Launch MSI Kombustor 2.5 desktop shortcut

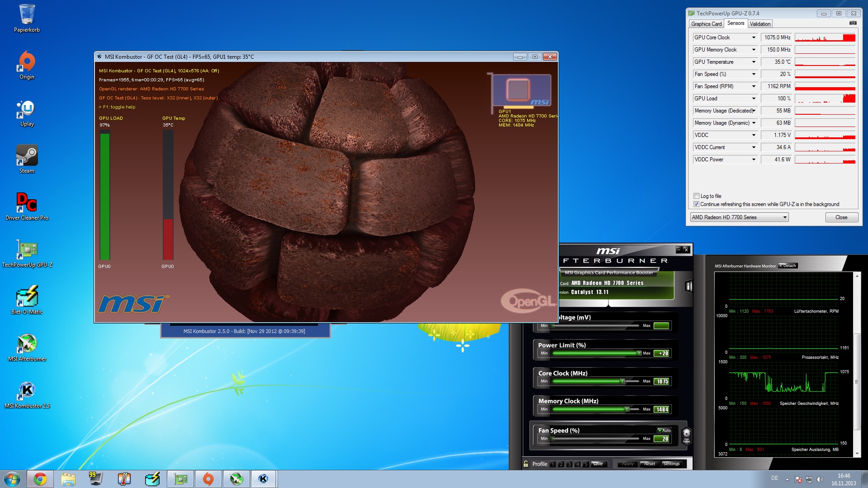pyautogui.click(x=27, y=394)
